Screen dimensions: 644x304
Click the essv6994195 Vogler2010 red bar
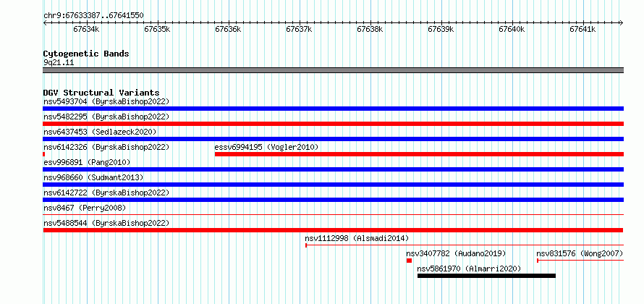(x=419, y=154)
